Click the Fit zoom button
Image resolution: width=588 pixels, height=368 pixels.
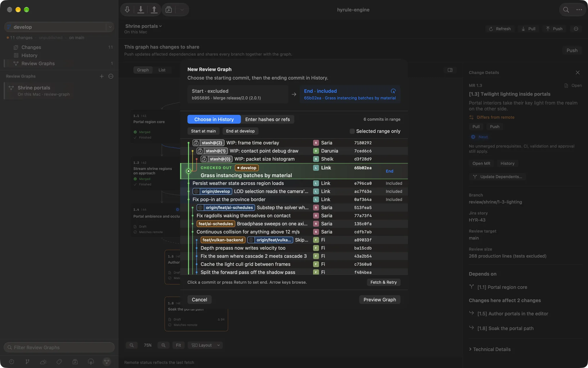(x=178, y=345)
